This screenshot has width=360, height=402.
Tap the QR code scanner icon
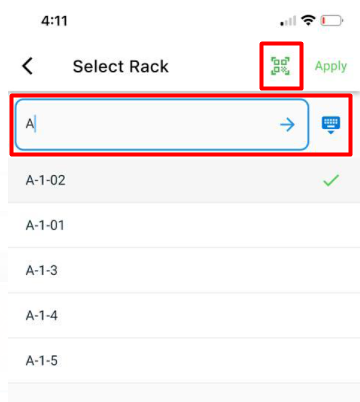tap(280, 66)
